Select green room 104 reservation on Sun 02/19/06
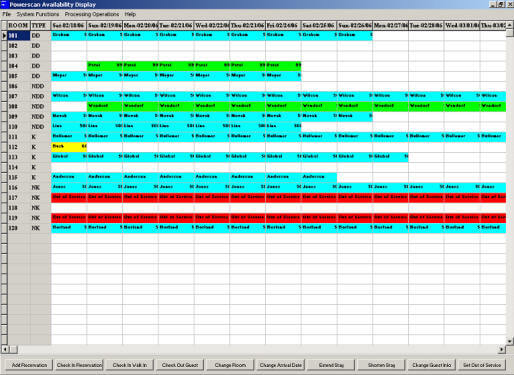Screen dimensions: 514x375 point(105,66)
